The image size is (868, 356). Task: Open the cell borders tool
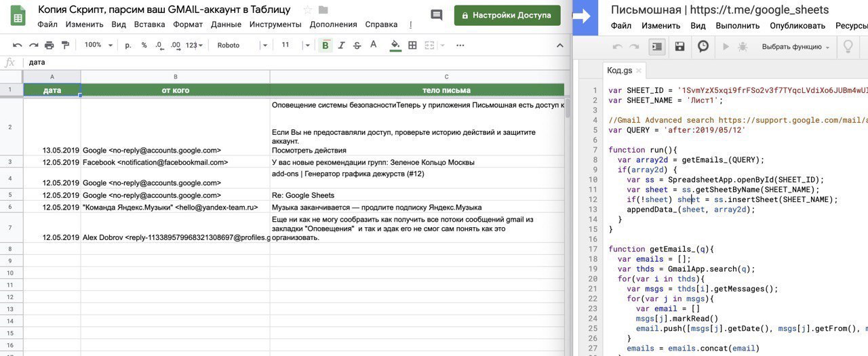point(413,45)
